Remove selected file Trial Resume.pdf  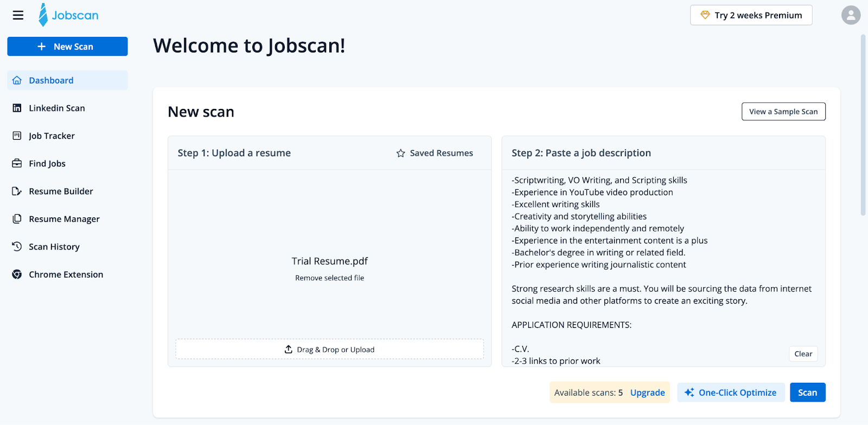tap(329, 278)
